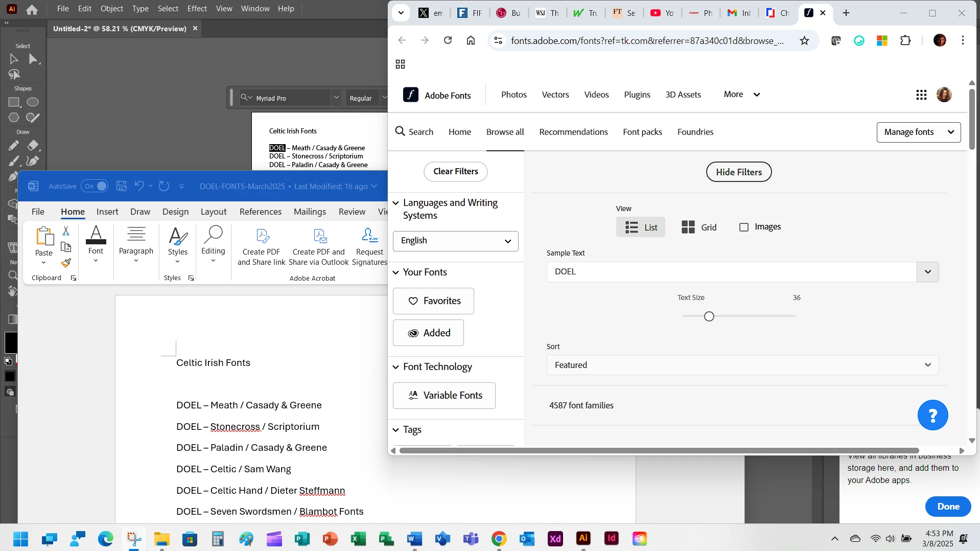This screenshot has height=551, width=980.
Task: Click the Copy icon in Word clipboard group
Action: [66, 247]
